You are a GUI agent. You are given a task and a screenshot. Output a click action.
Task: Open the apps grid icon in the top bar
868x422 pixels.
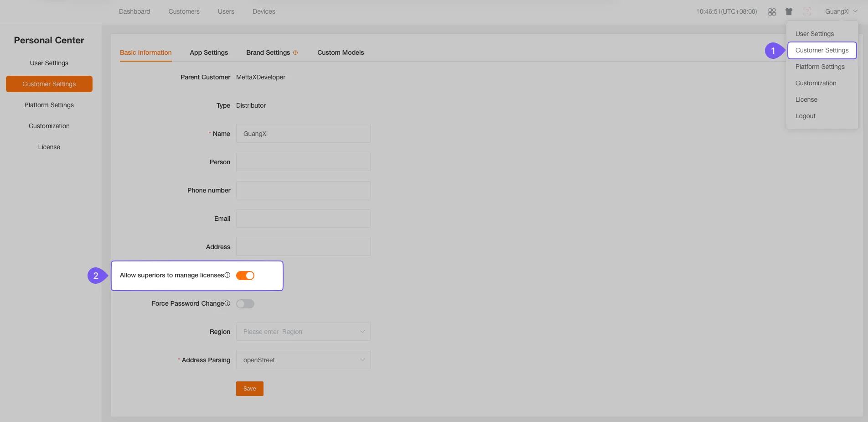(x=772, y=11)
